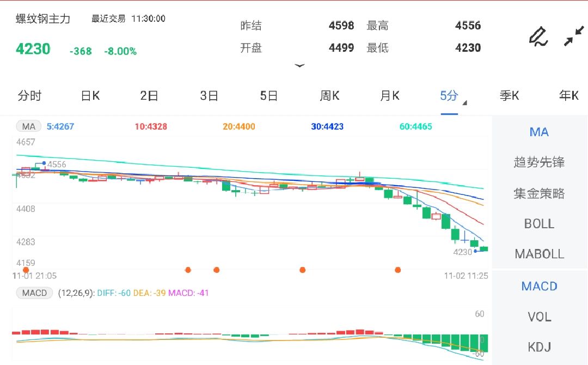
Task: Select the 5分 chart tab
Action: 449,96
